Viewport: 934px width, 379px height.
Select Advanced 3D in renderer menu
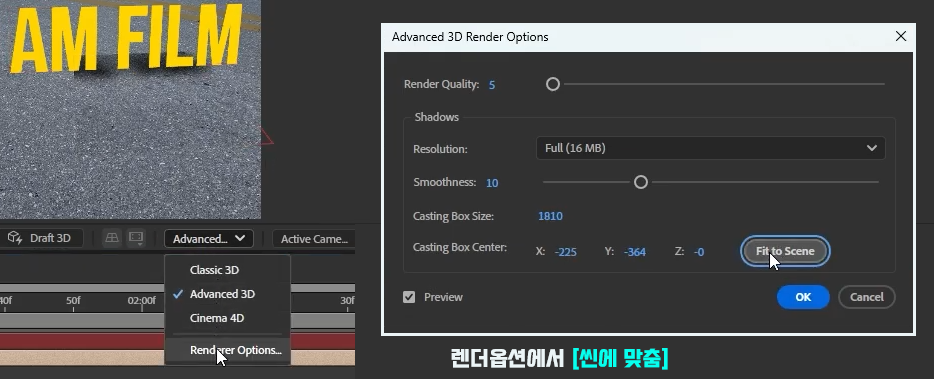pos(222,294)
